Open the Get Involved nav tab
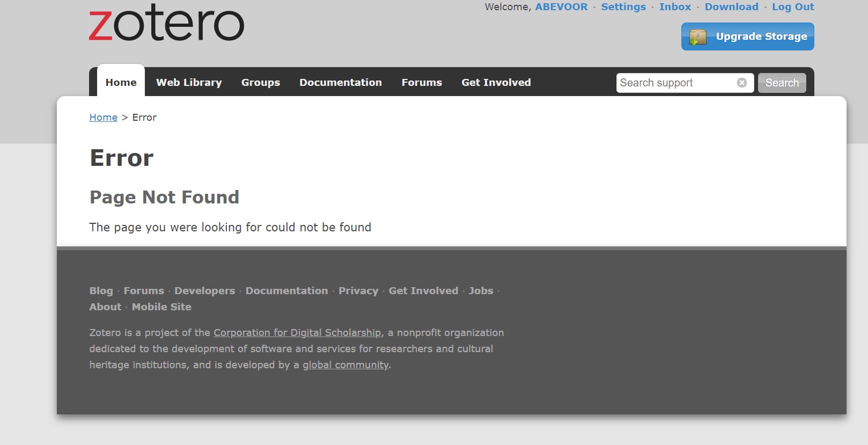The width and height of the screenshot is (868, 445). 496,82
